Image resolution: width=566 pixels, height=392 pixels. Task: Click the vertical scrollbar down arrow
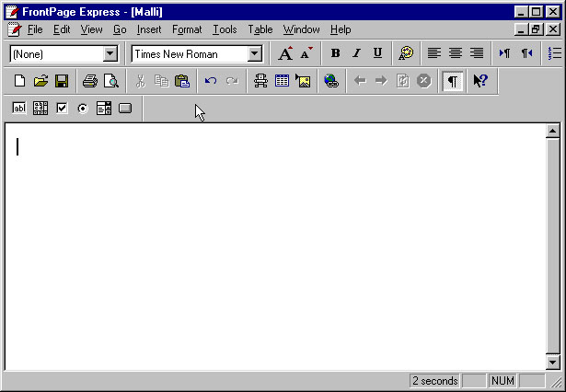pyautogui.click(x=553, y=363)
